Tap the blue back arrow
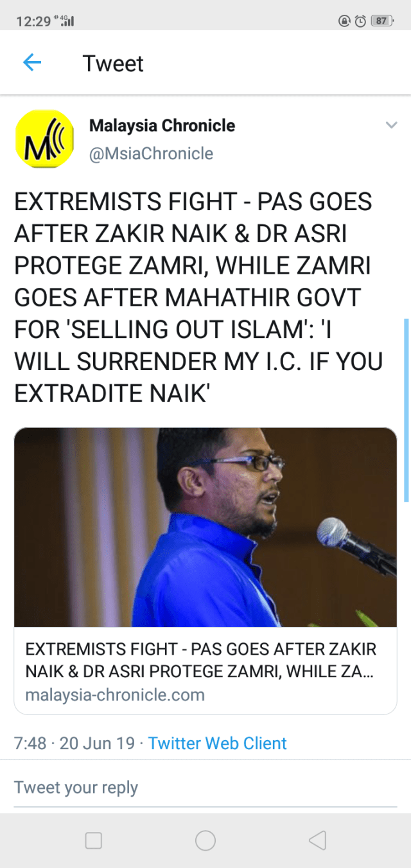 point(32,62)
